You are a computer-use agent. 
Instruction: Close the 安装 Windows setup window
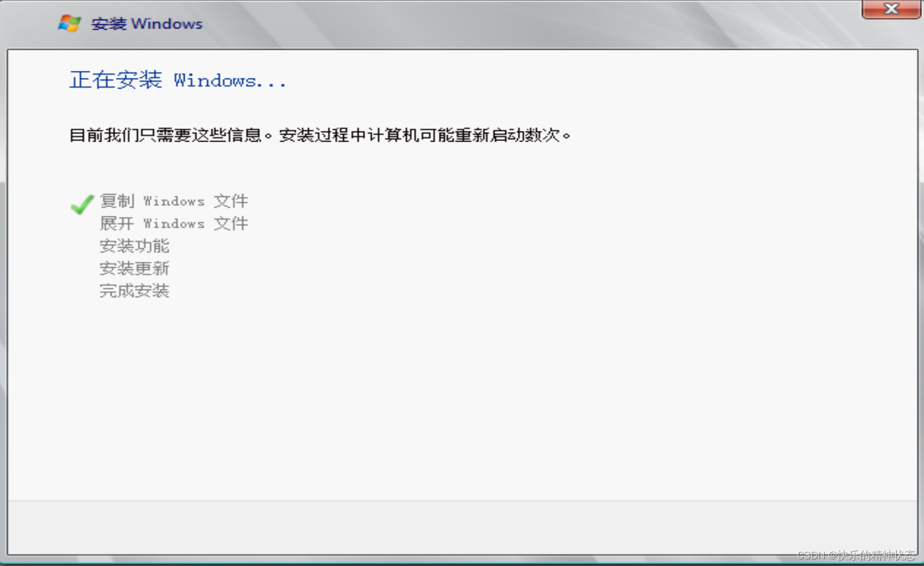tap(891, 9)
